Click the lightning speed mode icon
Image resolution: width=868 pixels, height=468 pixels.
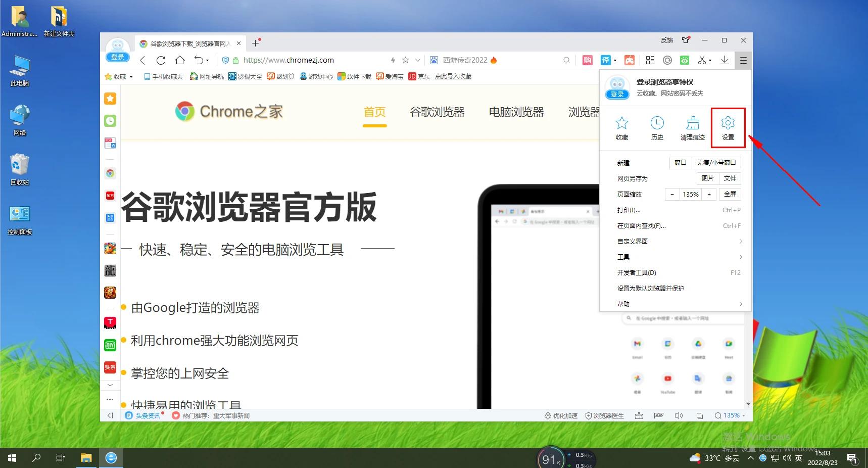(393, 60)
